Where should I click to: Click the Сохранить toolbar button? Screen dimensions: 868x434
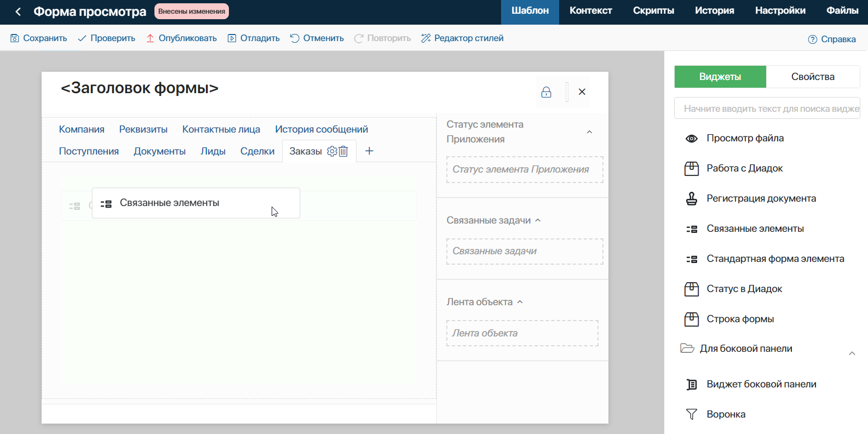pos(38,38)
